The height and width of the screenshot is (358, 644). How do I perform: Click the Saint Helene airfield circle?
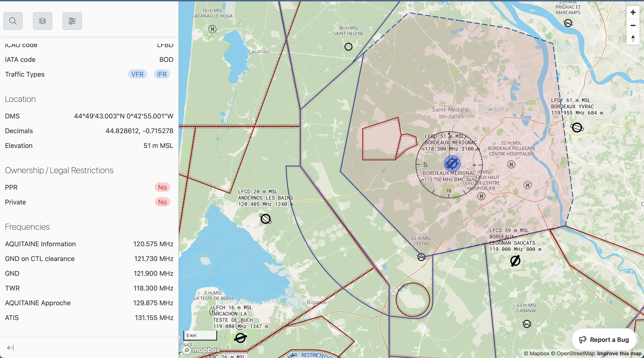point(348,47)
